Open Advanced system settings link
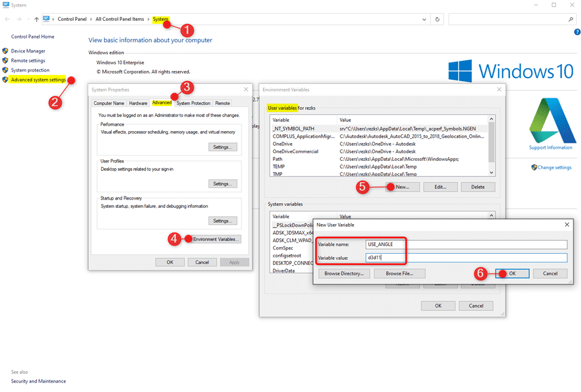 coord(39,80)
